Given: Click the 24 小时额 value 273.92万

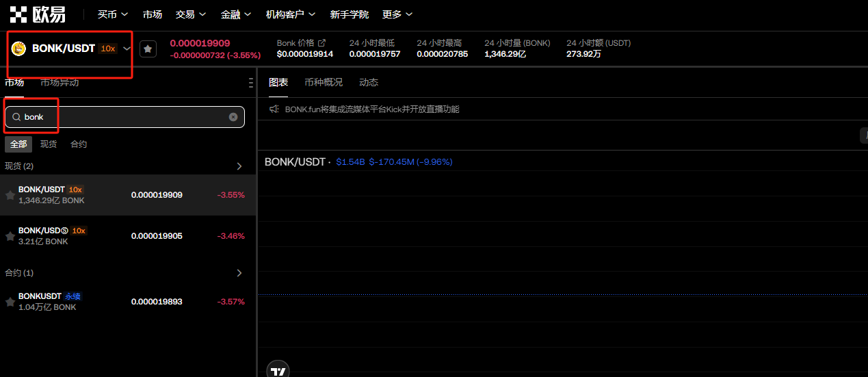Looking at the screenshot, I should click(x=583, y=54).
